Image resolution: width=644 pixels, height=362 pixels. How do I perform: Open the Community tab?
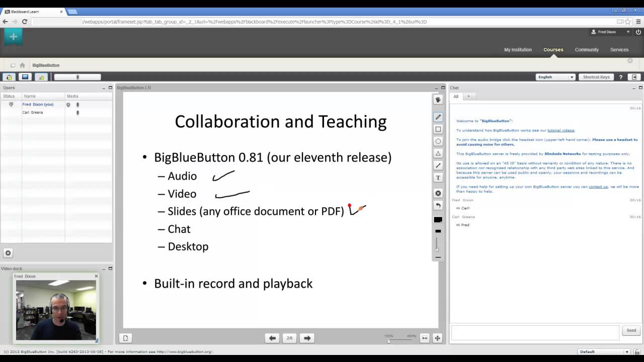pos(587,50)
